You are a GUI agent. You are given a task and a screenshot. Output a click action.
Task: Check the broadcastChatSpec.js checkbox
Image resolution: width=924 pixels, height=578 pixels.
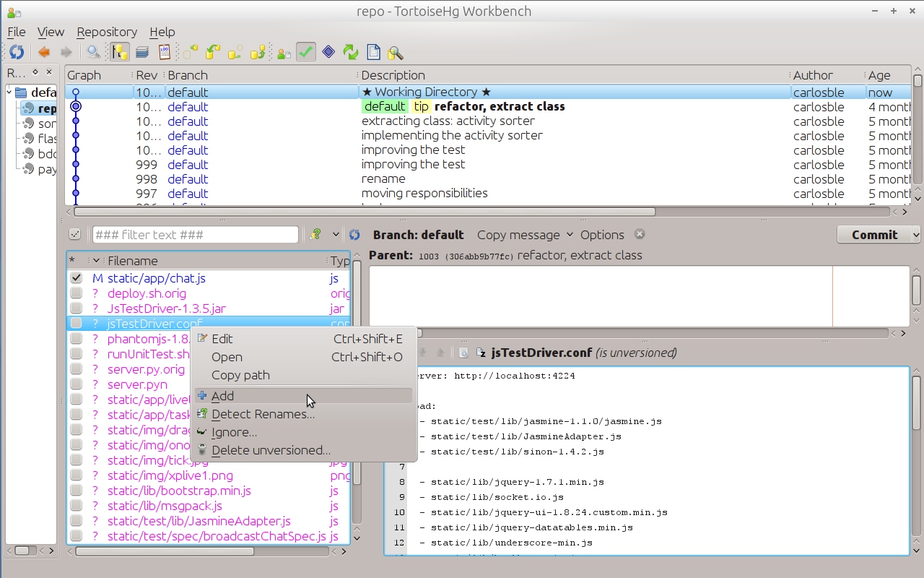(x=77, y=535)
